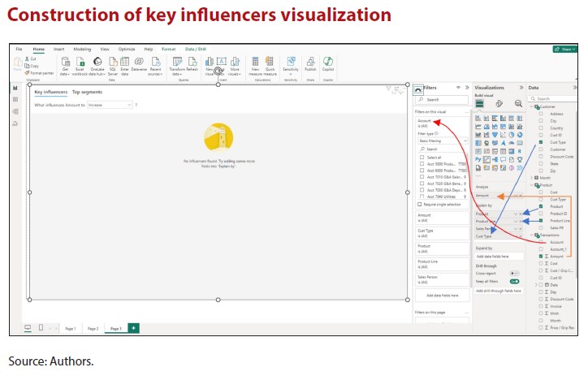Uncheck the Cust Type field under Customer
The image size is (588, 376).
click(x=541, y=142)
